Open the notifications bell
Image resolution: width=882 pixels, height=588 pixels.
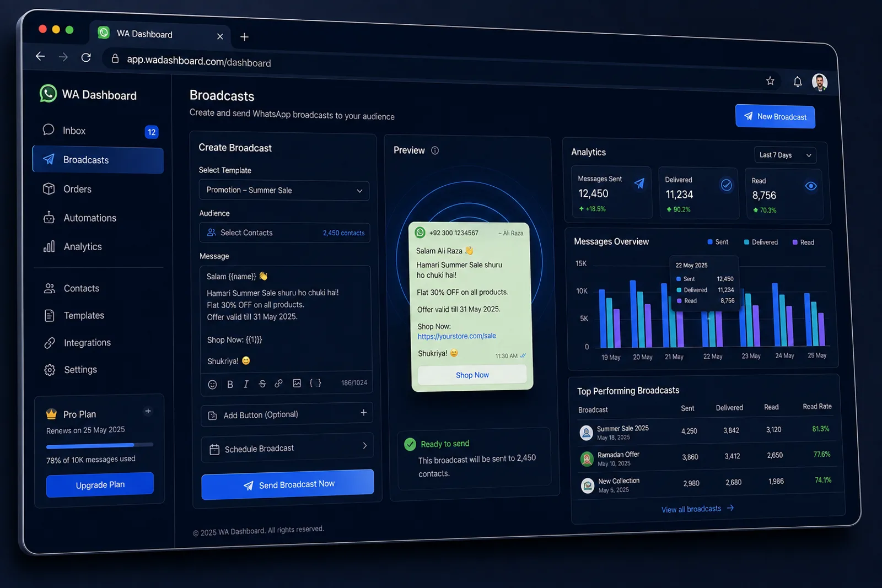(798, 82)
